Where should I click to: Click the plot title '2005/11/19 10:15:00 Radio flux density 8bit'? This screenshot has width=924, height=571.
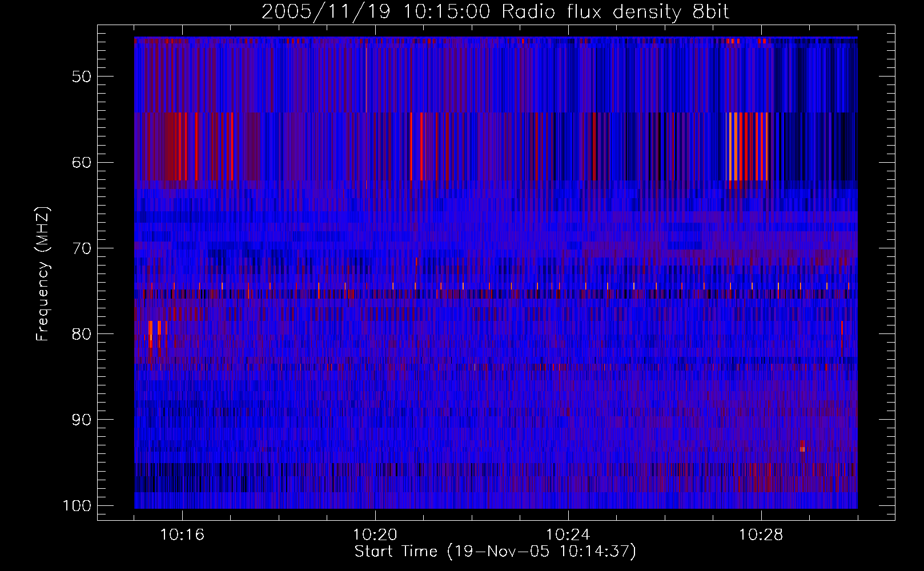495,12
